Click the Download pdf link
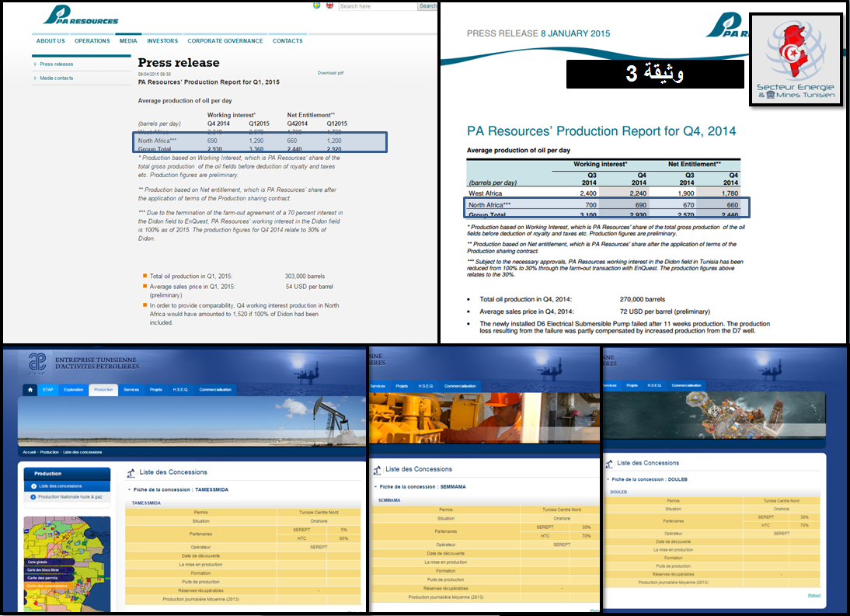The image size is (850, 616). 331,72
